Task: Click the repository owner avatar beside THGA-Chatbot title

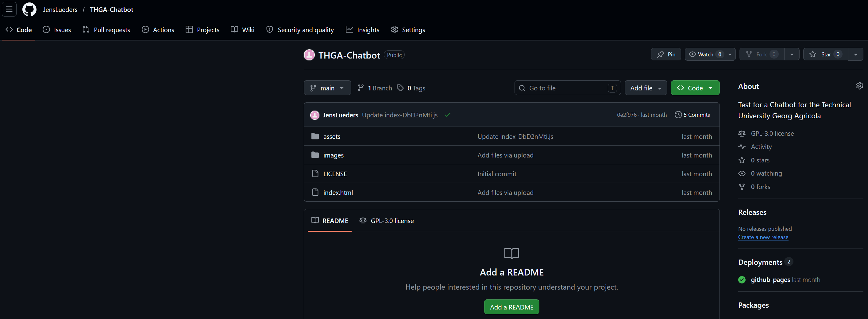Action: (309, 55)
